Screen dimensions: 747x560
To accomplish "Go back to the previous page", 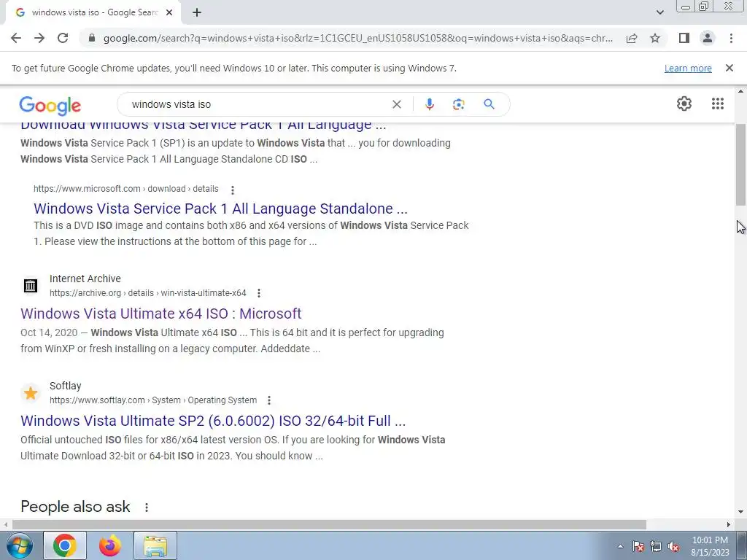I will 16,38.
